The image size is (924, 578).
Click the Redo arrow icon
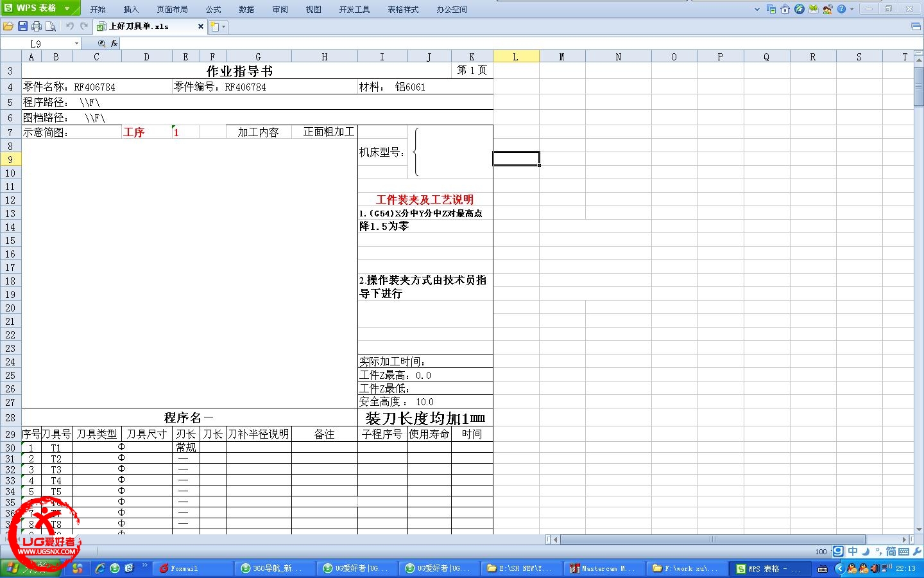83,26
